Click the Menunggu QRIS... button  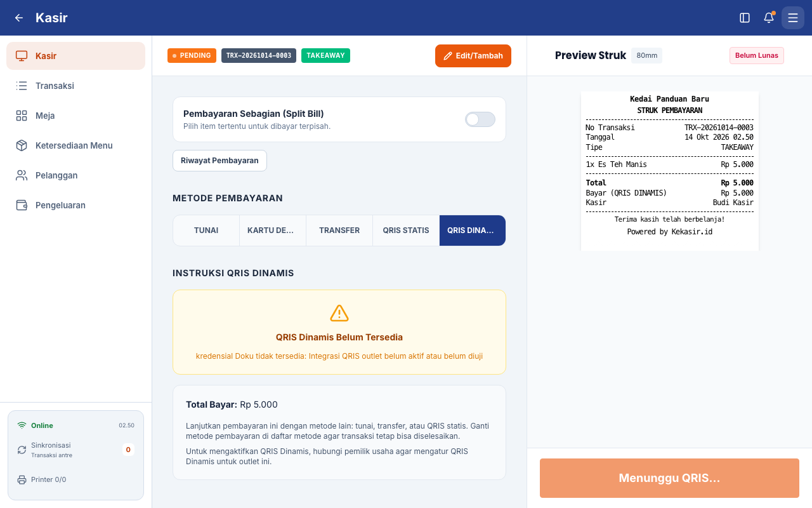click(669, 478)
